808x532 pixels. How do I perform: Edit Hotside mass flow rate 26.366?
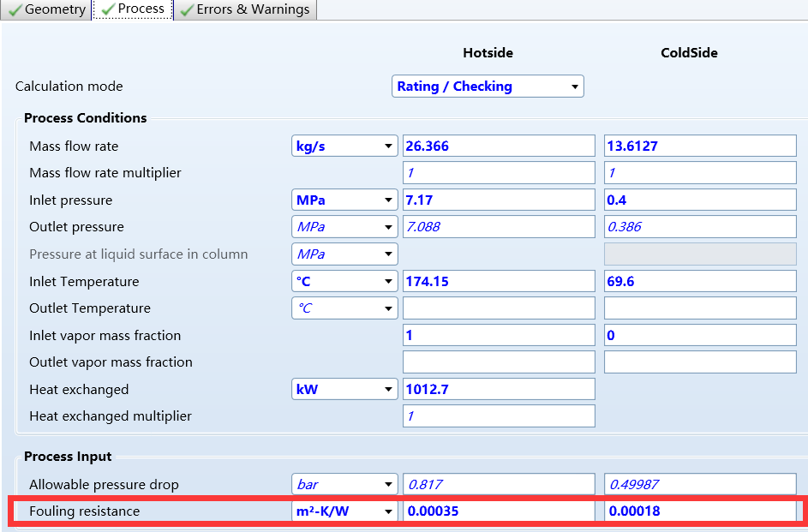click(x=499, y=146)
